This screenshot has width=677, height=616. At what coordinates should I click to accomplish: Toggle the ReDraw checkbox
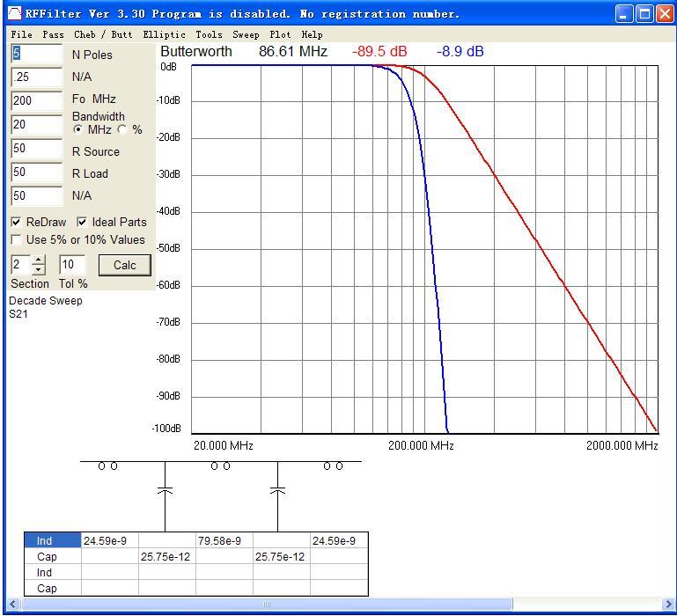[x=16, y=223]
